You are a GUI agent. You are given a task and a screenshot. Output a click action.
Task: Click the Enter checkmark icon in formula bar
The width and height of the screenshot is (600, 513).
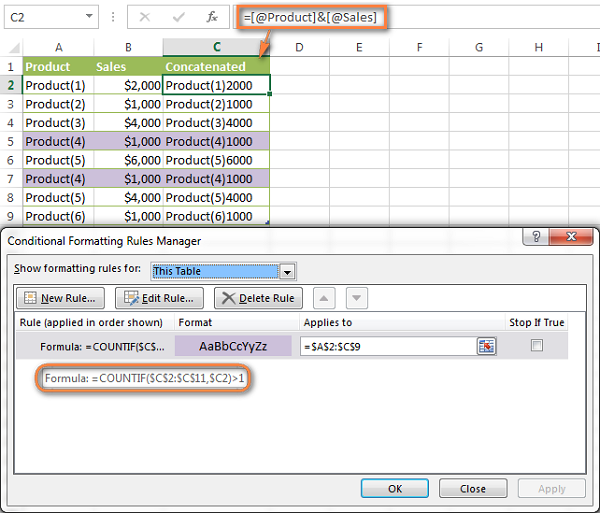click(x=178, y=17)
